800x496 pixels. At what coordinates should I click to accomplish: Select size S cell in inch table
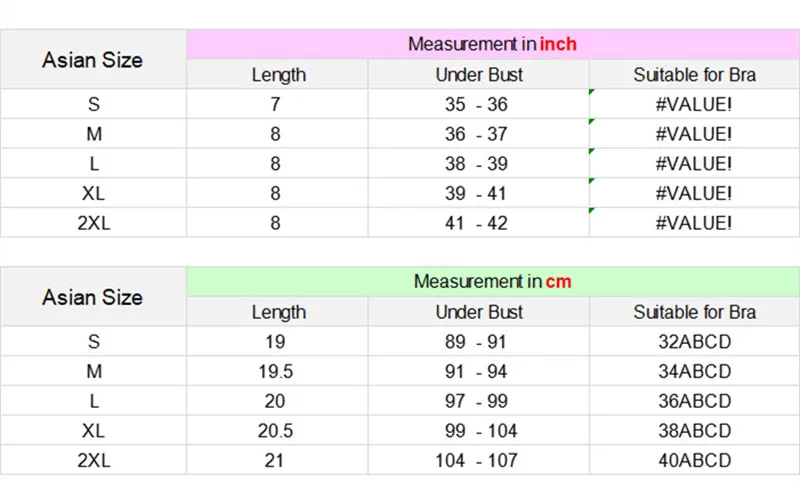click(x=93, y=104)
